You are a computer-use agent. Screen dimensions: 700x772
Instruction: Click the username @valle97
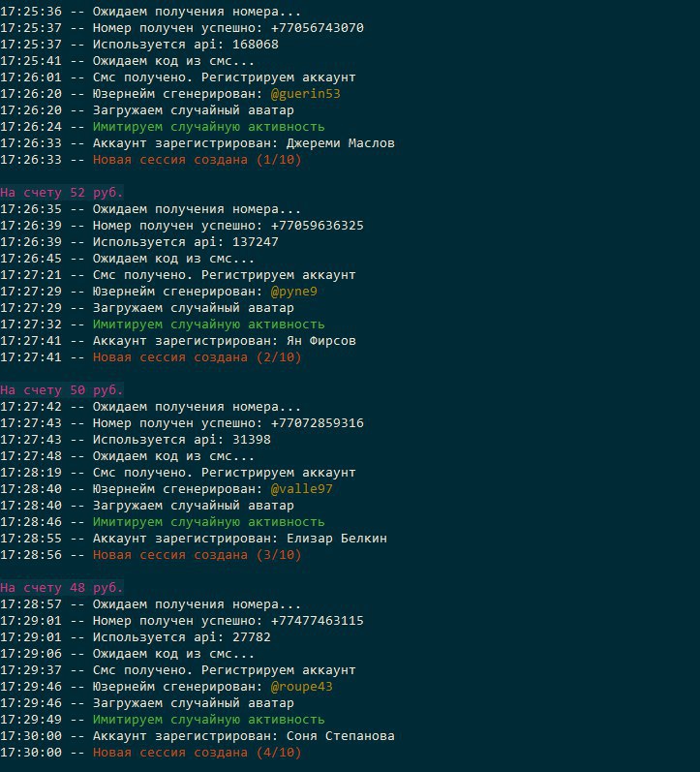click(302, 489)
